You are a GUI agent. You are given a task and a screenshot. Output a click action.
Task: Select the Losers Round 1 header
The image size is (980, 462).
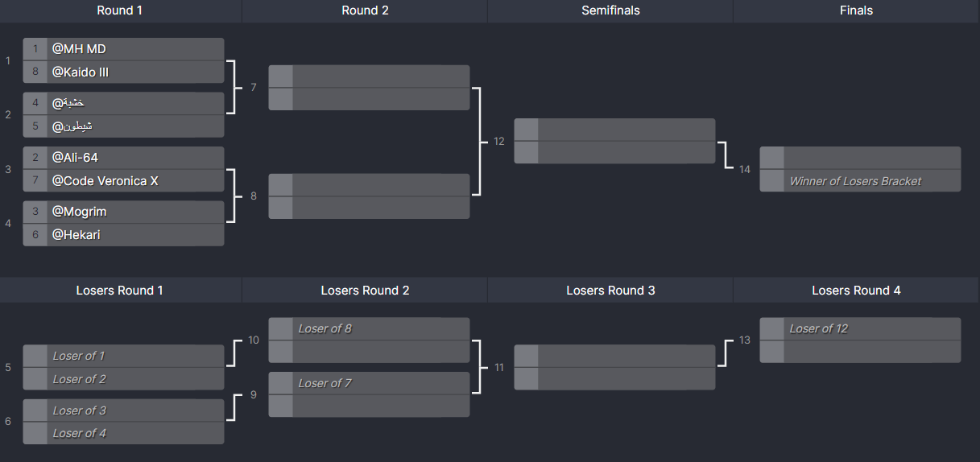[120, 290]
